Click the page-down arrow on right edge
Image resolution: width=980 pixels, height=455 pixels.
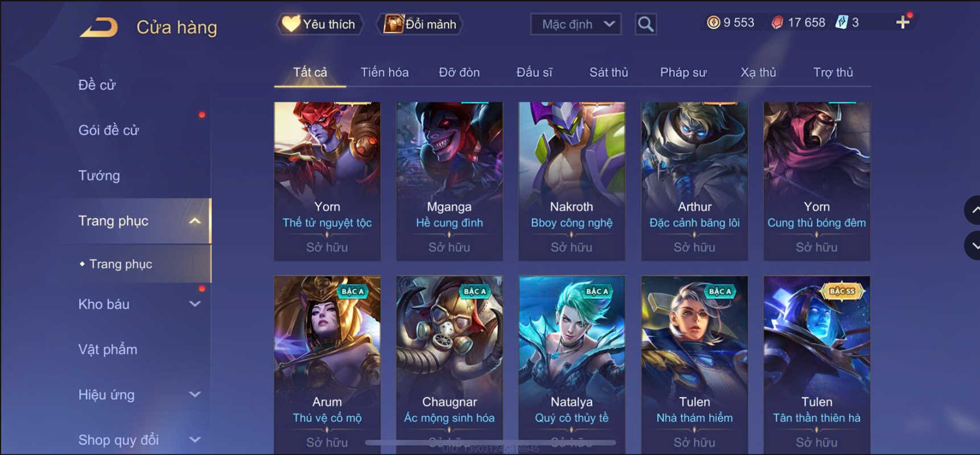point(973,246)
